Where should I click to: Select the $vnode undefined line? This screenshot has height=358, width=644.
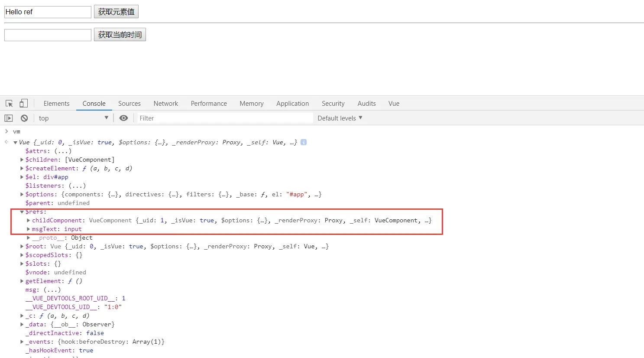[56, 272]
